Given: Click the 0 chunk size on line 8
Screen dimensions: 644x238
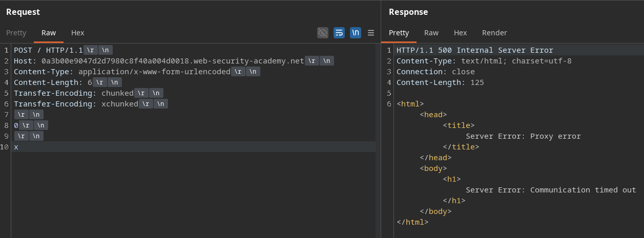Looking at the screenshot, I should [x=16, y=125].
